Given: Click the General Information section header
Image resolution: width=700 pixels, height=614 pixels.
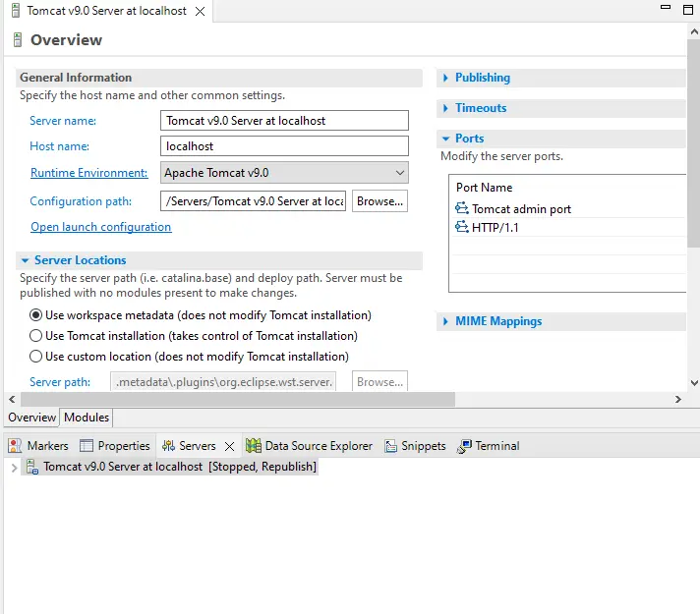Looking at the screenshot, I should [x=218, y=78].
